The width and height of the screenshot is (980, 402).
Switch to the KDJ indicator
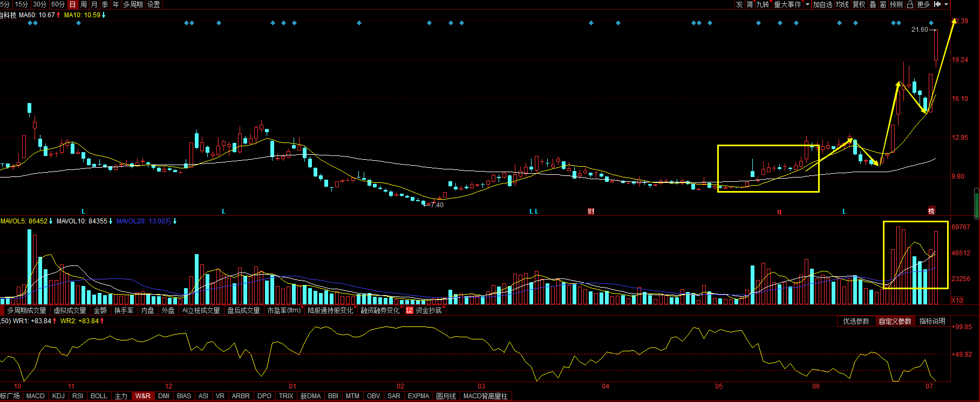[58, 396]
